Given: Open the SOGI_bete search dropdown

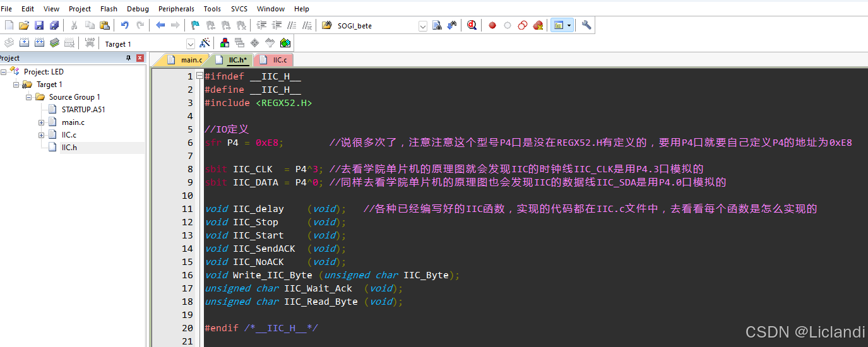Looking at the screenshot, I should point(423,26).
